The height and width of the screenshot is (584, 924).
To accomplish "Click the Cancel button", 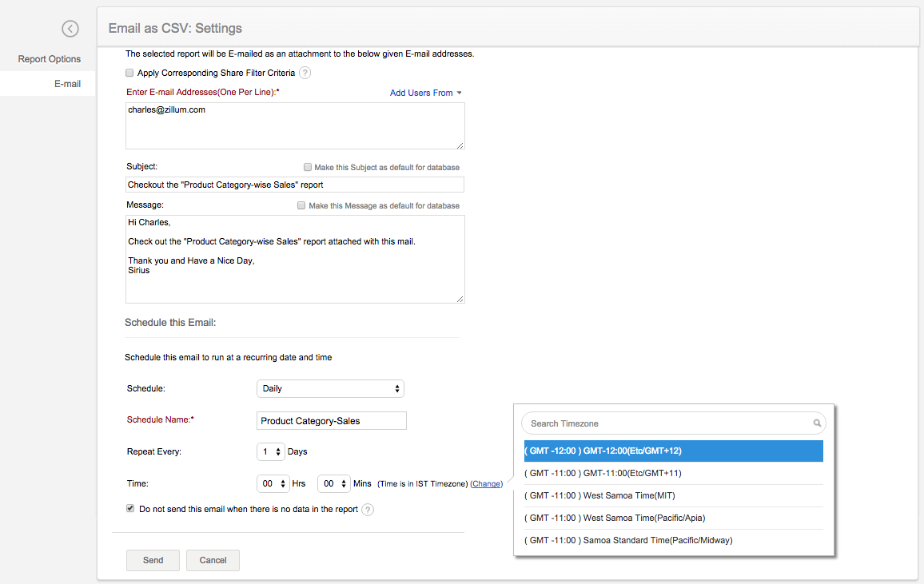I will pos(213,560).
